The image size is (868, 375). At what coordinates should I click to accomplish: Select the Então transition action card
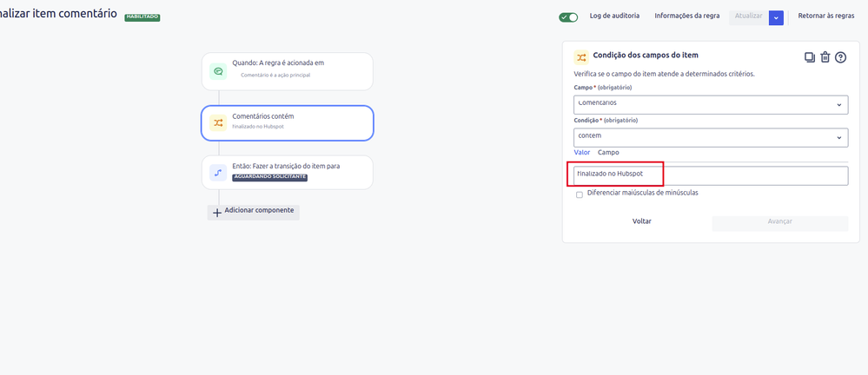(288, 173)
